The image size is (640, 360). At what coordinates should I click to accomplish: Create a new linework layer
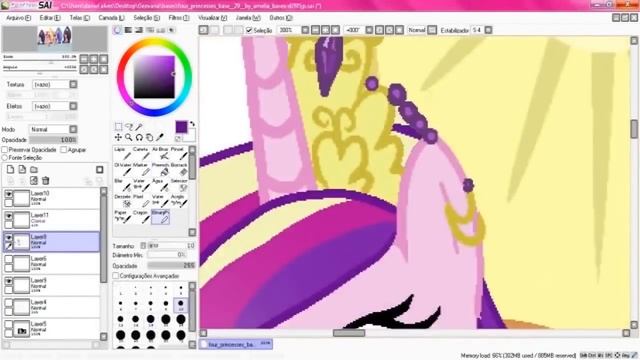pos(22,170)
